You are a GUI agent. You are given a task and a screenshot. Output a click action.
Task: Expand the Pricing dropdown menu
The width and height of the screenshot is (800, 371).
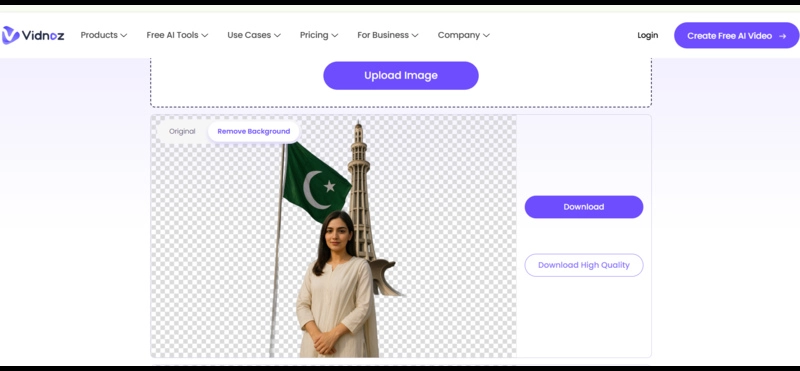(319, 35)
